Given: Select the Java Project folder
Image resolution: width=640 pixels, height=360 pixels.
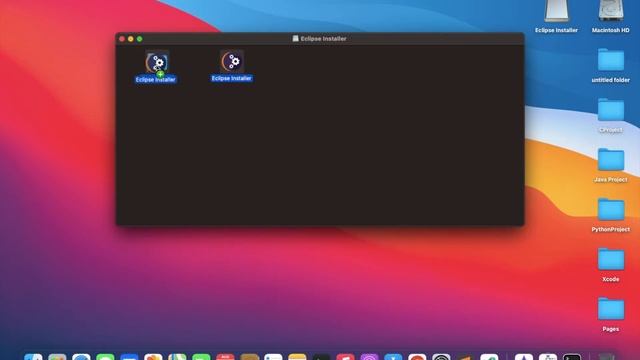Looking at the screenshot, I should point(611,160).
